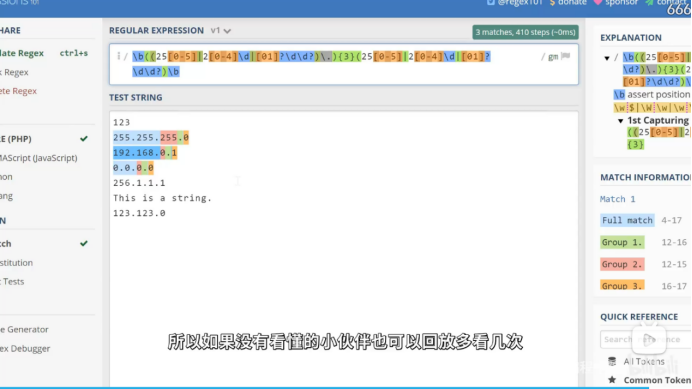
Task: Click the Group 3. orange label
Action: [622, 285]
